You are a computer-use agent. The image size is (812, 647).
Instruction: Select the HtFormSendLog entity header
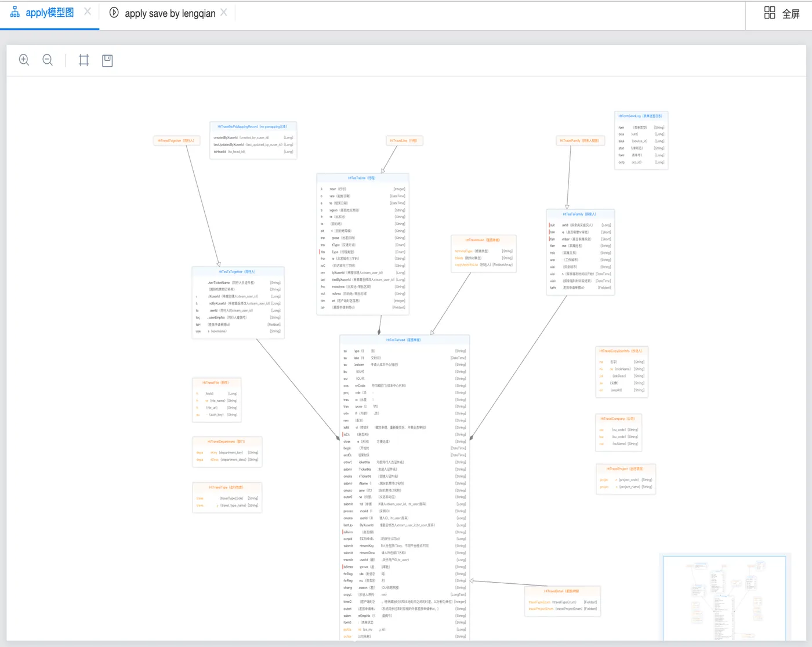pyautogui.click(x=641, y=116)
